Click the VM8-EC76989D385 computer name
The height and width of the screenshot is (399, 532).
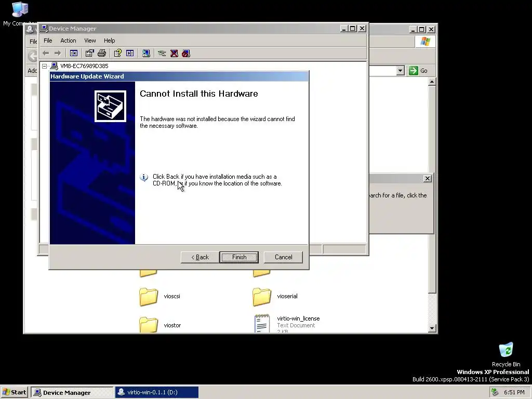(84, 66)
